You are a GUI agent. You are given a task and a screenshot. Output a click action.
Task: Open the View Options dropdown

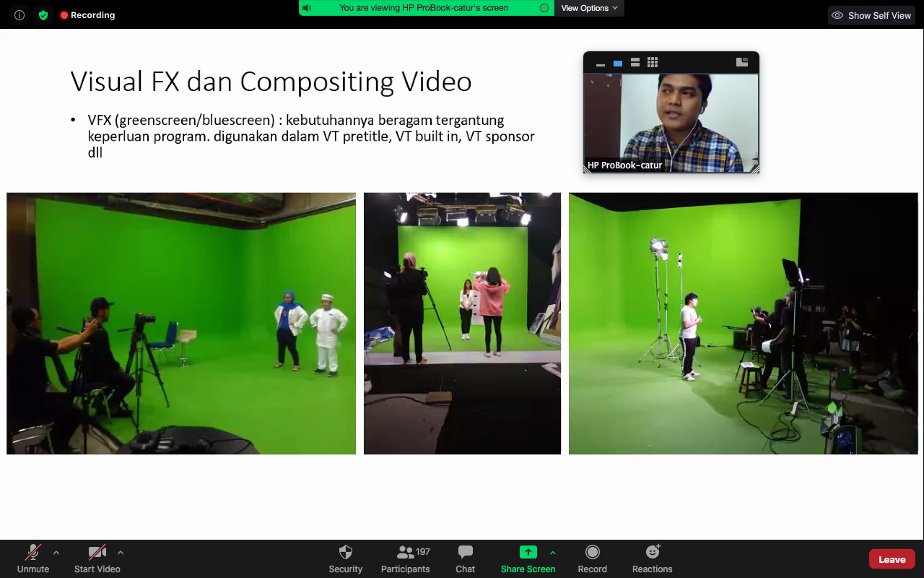pos(589,8)
